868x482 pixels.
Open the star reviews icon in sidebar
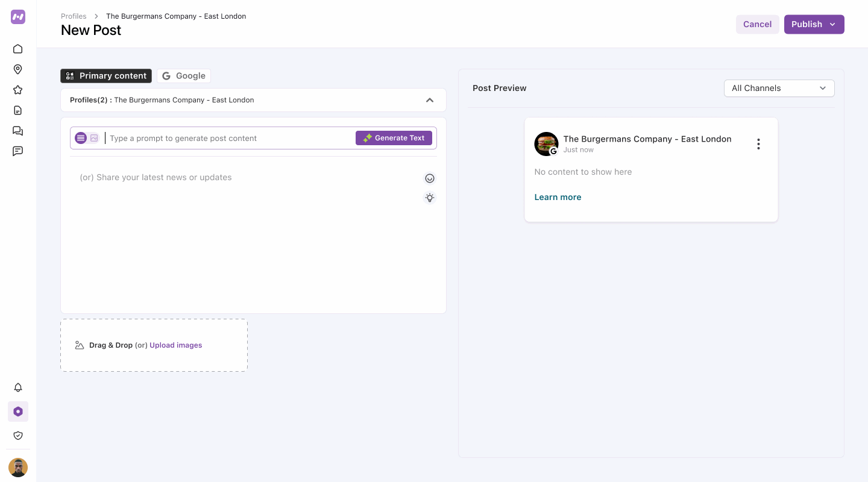point(18,90)
